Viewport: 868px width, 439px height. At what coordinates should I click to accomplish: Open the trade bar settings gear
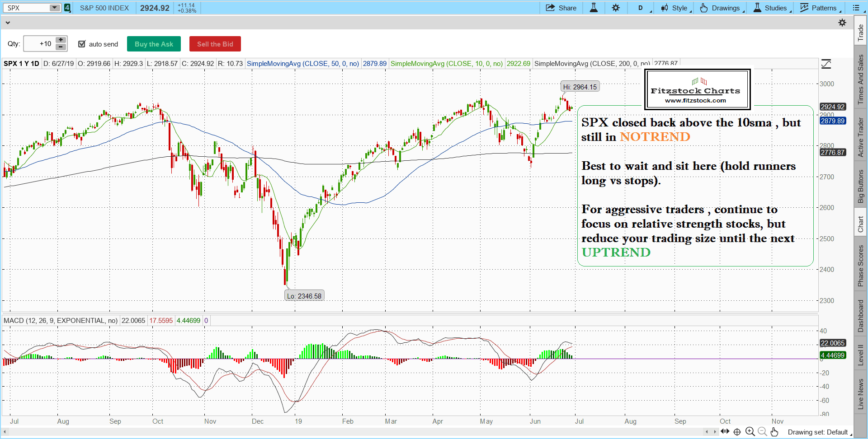coord(842,23)
